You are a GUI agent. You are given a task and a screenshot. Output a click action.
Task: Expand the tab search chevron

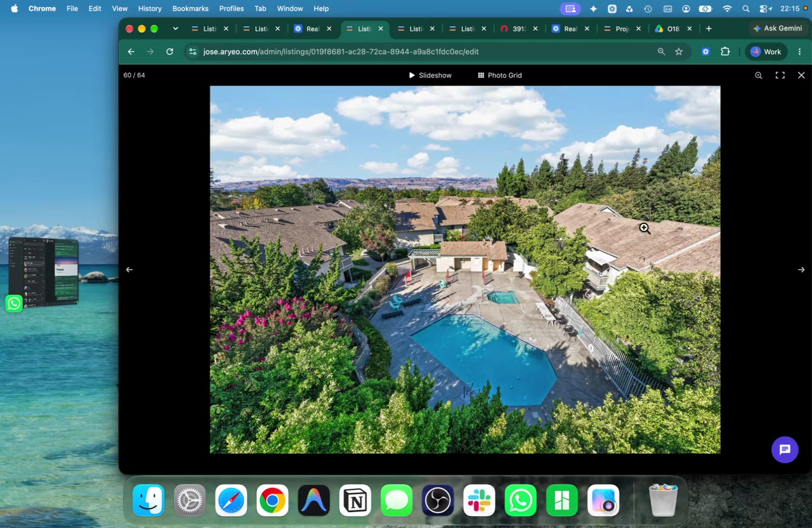pyautogui.click(x=175, y=29)
